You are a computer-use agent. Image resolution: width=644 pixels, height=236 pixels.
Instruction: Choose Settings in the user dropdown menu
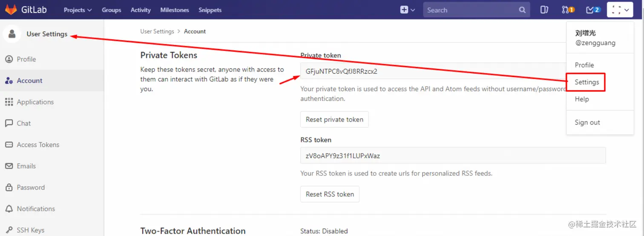[x=586, y=82]
